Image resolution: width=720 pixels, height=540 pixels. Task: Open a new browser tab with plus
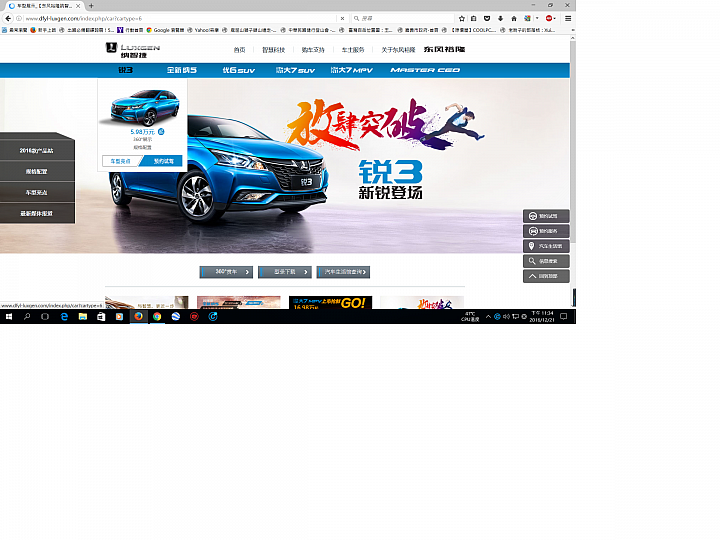[91, 6]
